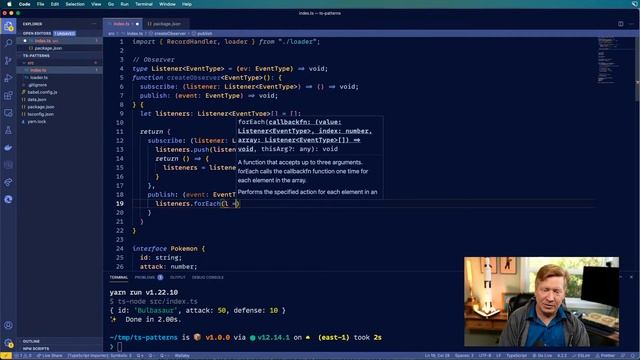Open the Help menu
This screenshot has height=360, width=640.
click(187, 4)
